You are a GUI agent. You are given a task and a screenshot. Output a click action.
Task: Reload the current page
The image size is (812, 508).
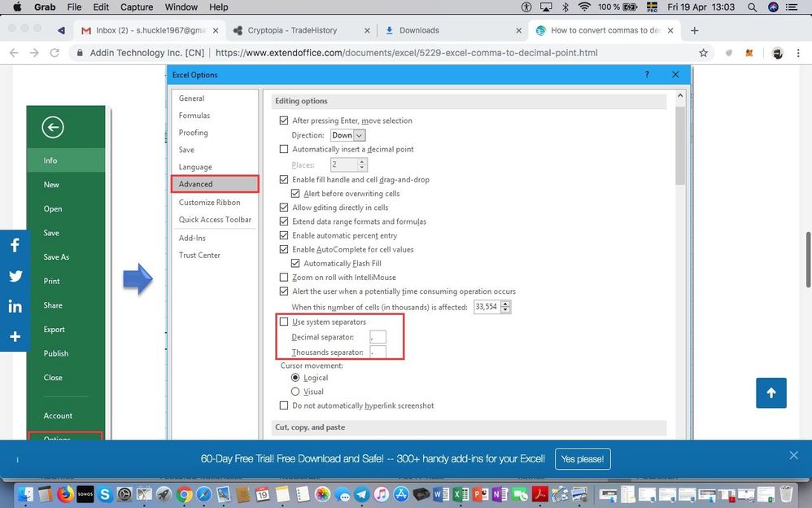point(55,53)
